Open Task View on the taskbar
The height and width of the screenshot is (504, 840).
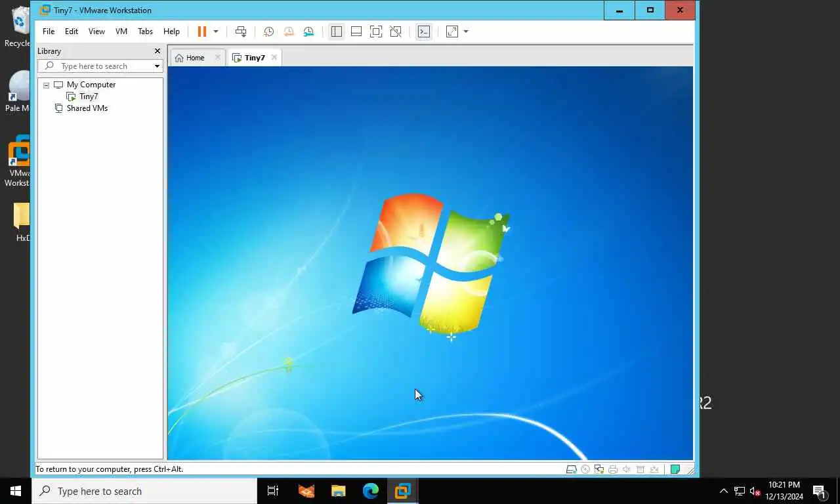(x=273, y=491)
